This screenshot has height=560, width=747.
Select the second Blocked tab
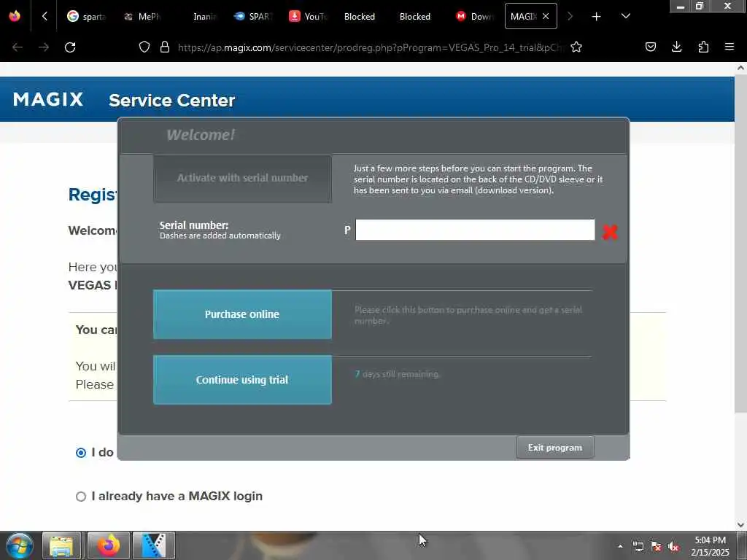[x=414, y=16]
